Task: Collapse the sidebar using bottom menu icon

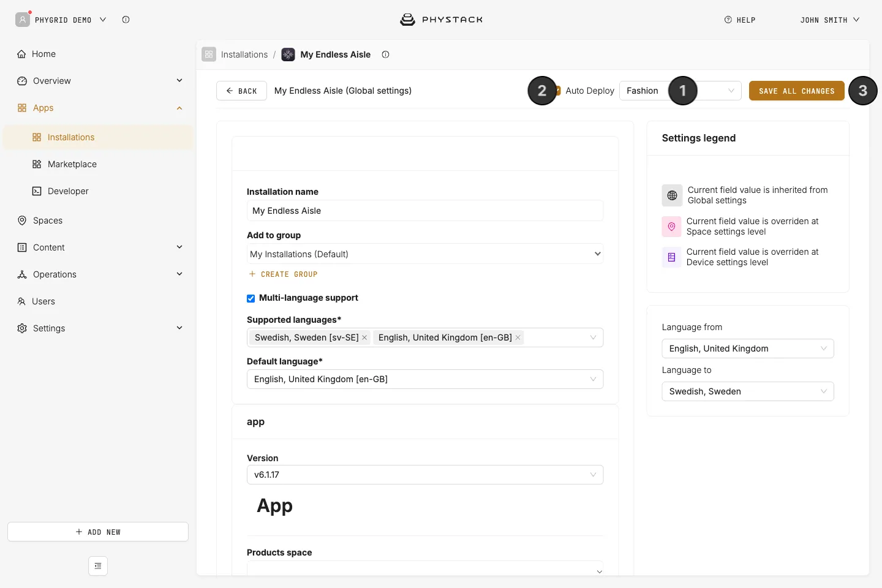Action: click(98, 566)
